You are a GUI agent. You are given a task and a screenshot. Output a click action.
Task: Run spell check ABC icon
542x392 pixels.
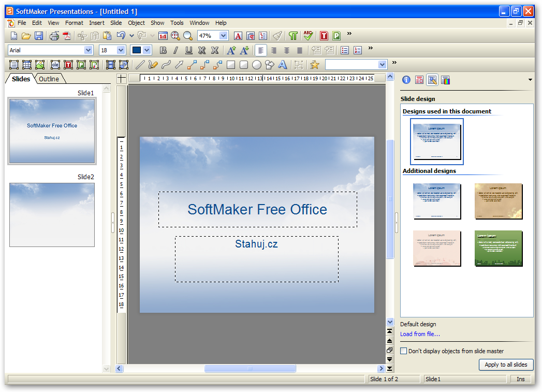pos(308,35)
